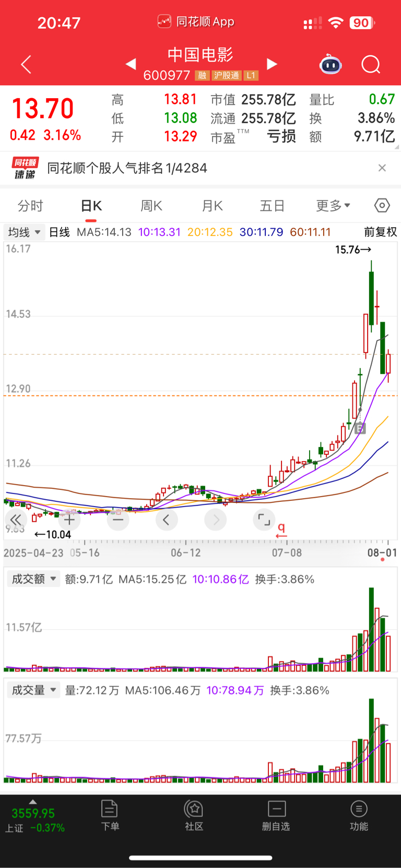The height and width of the screenshot is (868, 401).
Task: Enter fullscreen chart mode icon
Action: point(264,520)
